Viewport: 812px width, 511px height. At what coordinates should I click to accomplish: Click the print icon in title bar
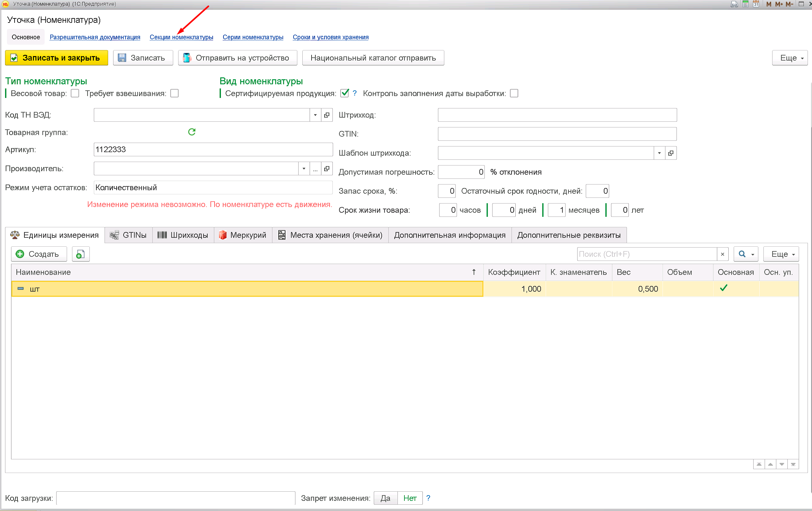click(x=734, y=4)
